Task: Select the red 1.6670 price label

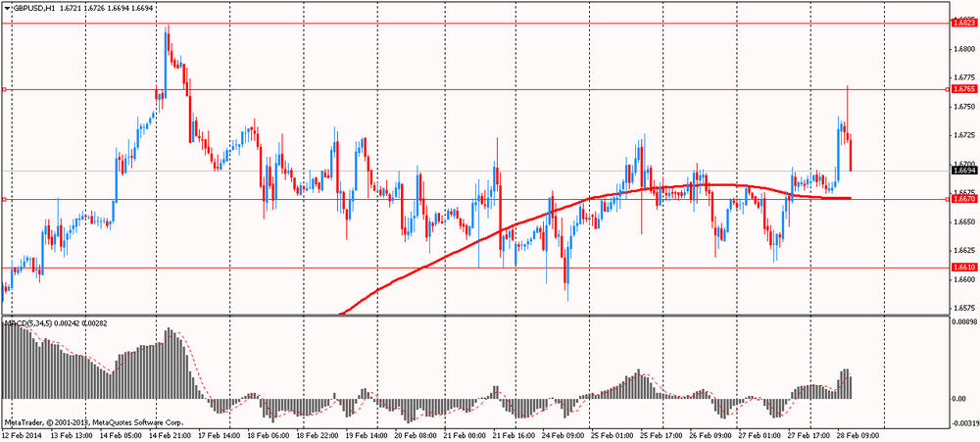Action: tap(963, 199)
